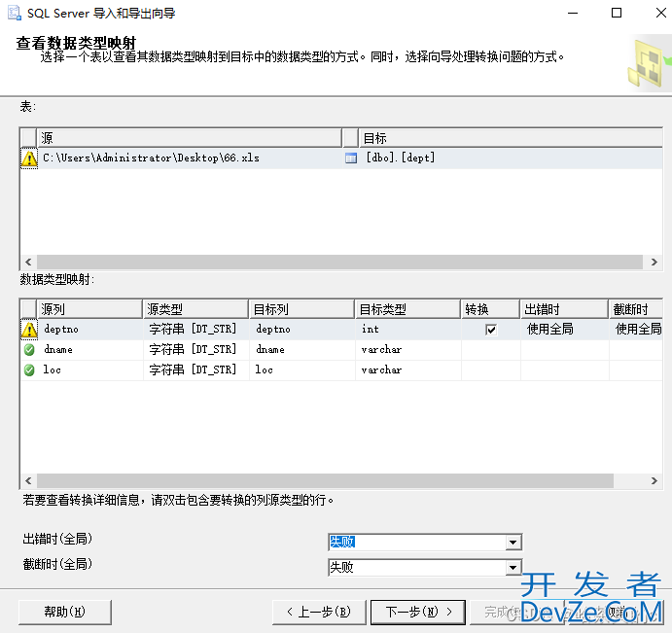The width and height of the screenshot is (672, 633).
Task: Click the wizard icon in the title bar
Action: 15,13
